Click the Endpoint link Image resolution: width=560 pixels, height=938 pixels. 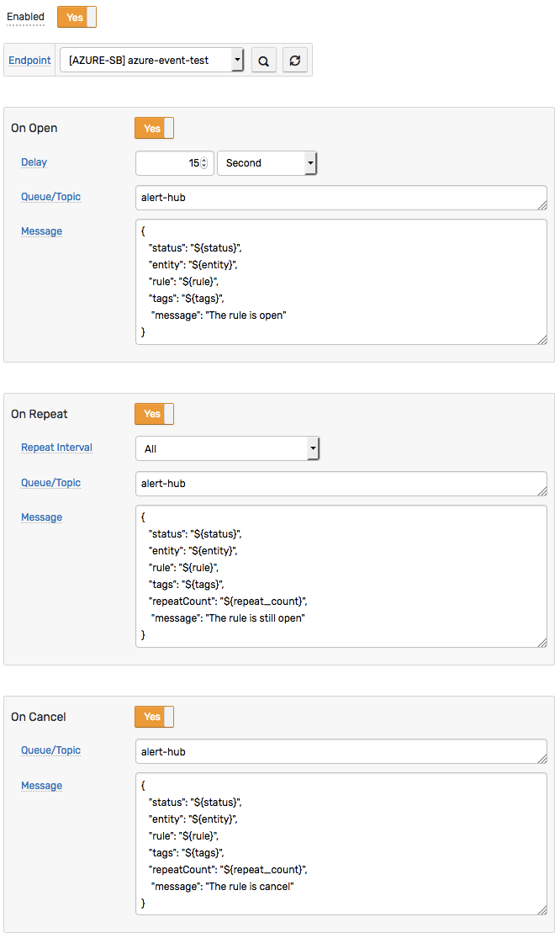click(x=29, y=61)
